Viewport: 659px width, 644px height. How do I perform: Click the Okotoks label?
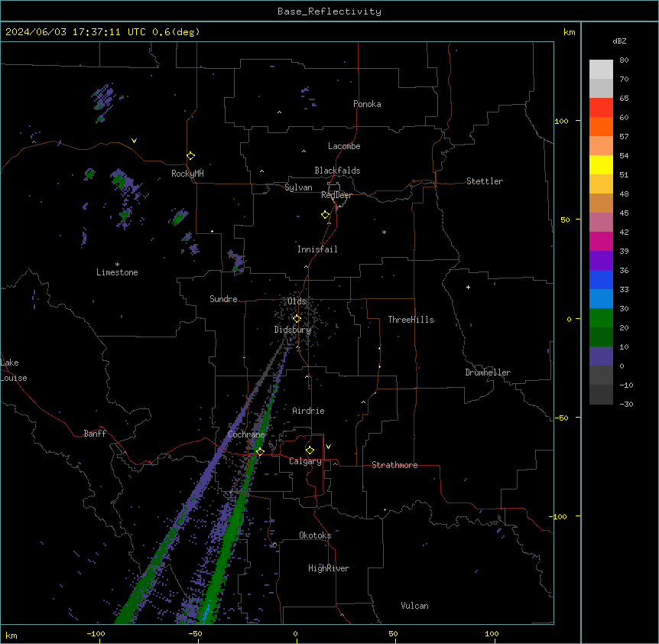(x=315, y=535)
